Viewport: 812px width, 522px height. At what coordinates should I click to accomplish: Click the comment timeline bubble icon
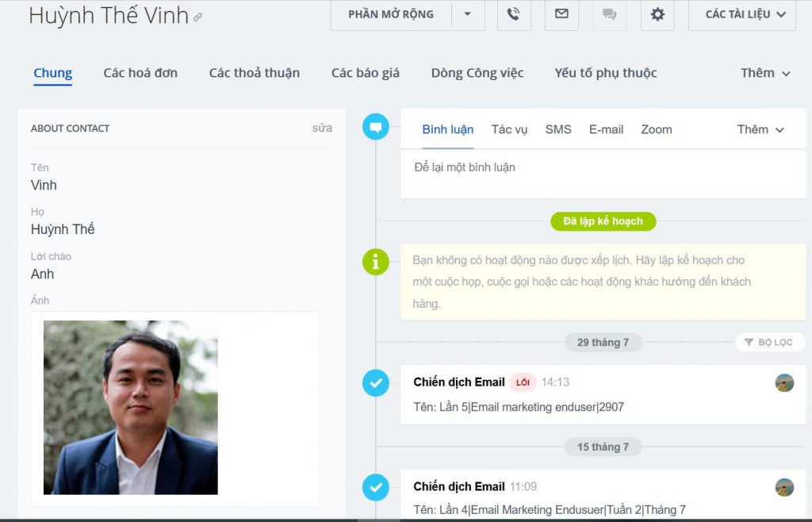tap(376, 127)
